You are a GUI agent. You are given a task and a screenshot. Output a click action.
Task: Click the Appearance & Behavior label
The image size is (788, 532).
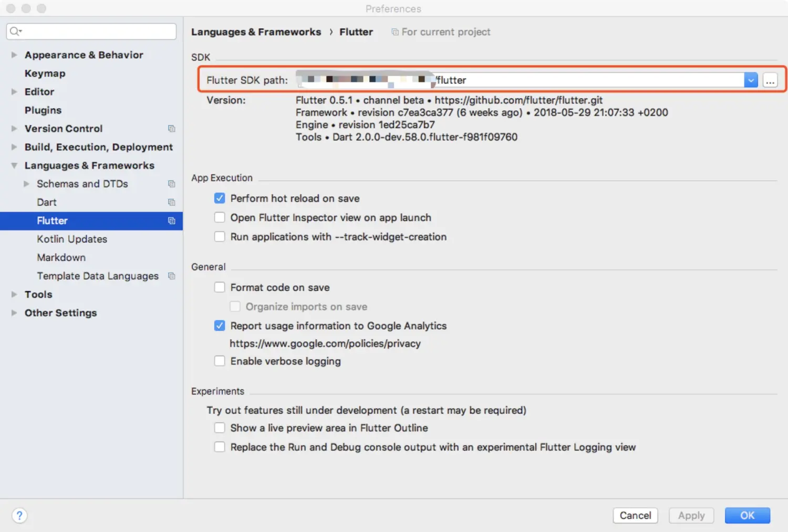(84, 55)
